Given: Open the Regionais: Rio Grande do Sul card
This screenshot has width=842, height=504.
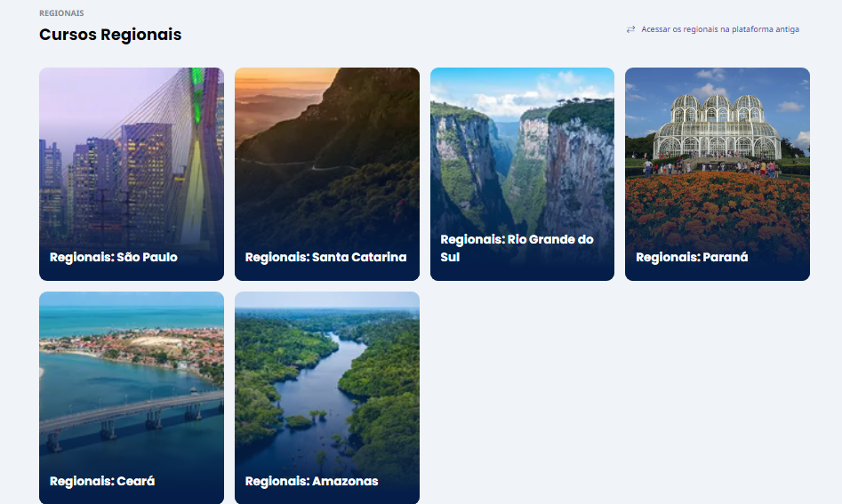Looking at the screenshot, I should [x=522, y=174].
